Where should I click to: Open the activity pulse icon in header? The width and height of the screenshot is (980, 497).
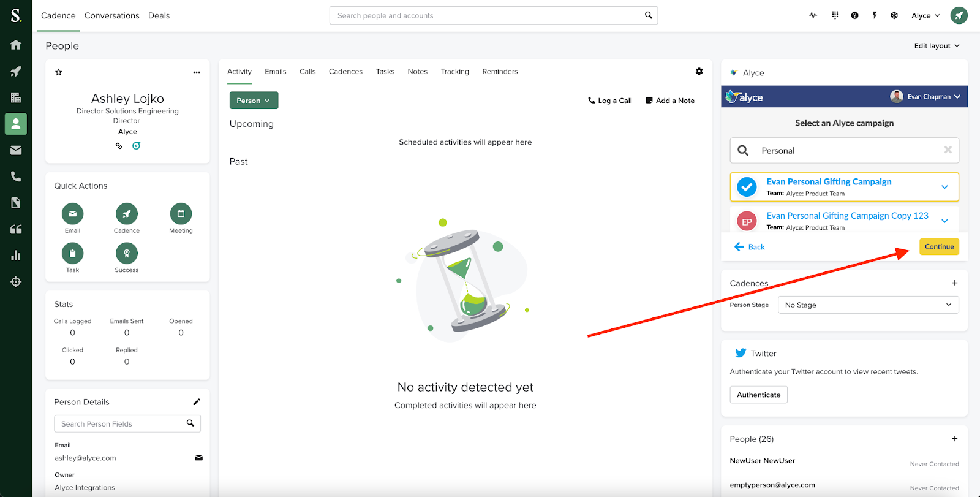[x=813, y=15]
